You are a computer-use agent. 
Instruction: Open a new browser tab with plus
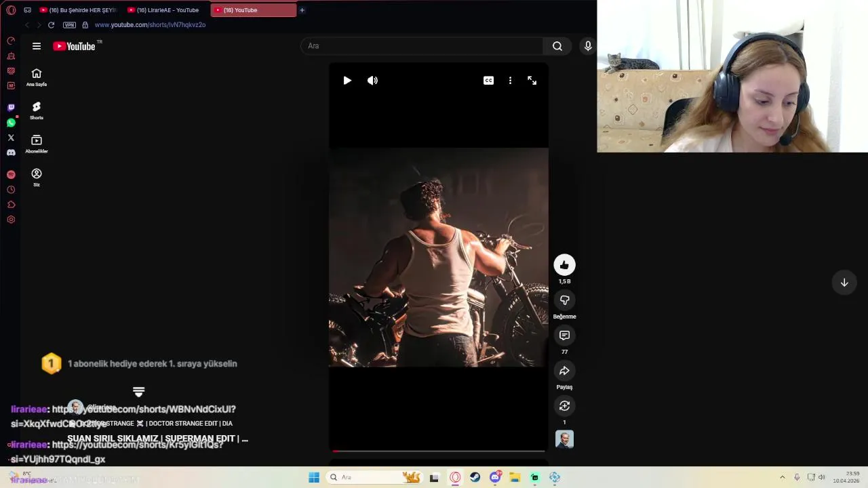tap(302, 10)
